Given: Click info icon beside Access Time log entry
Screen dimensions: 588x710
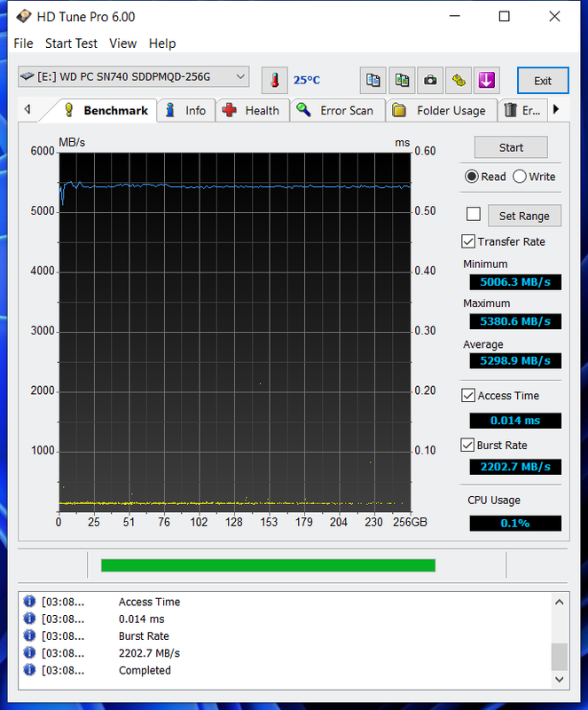Looking at the screenshot, I should pyautogui.click(x=29, y=602).
